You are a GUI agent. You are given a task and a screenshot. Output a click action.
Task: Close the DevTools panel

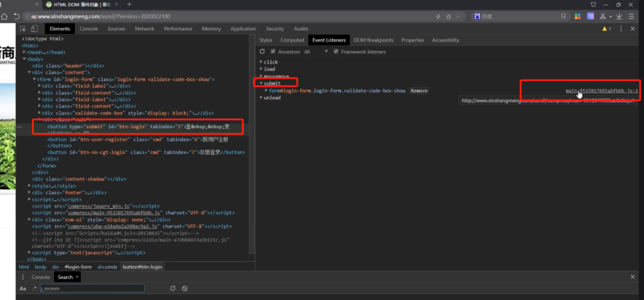633,29
